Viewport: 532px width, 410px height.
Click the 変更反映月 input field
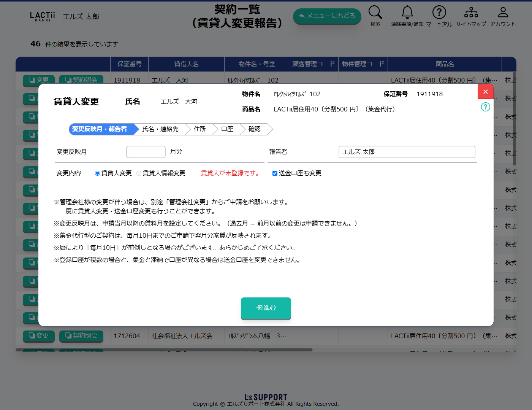pyautogui.click(x=146, y=152)
